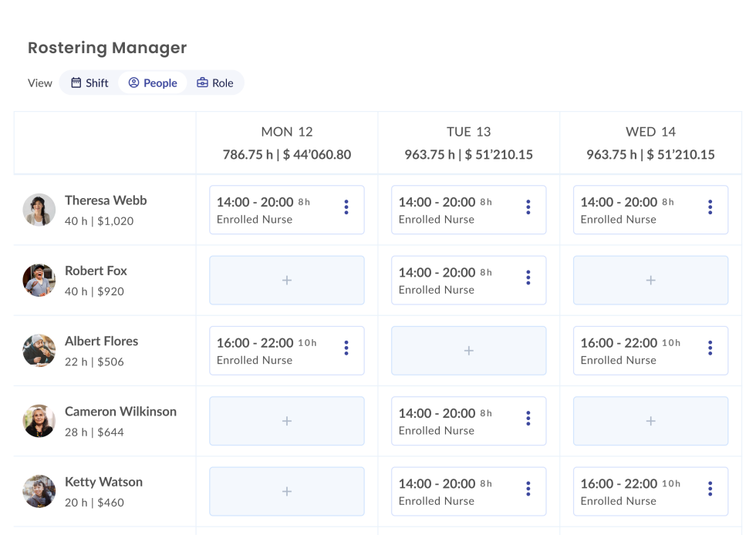Add a Tuesday shift for Albert Flores

tap(468, 351)
